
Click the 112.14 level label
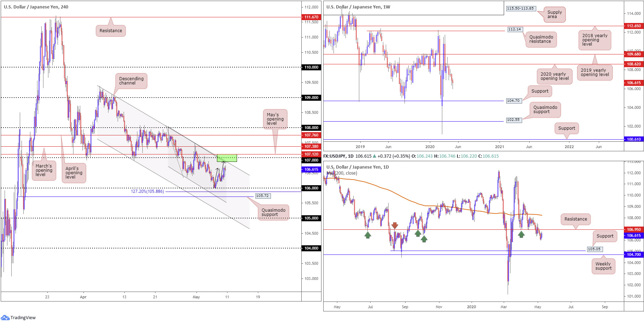coord(514,29)
